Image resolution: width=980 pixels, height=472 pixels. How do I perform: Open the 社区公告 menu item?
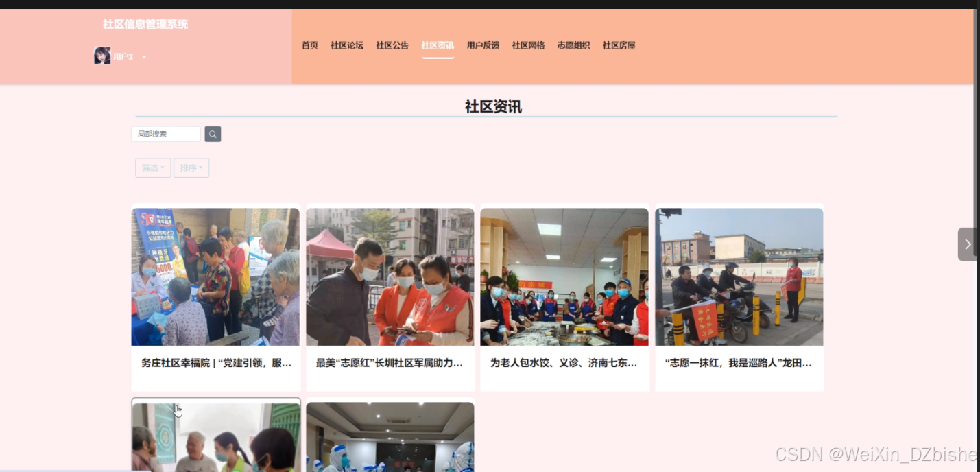pyautogui.click(x=392, y=45)
